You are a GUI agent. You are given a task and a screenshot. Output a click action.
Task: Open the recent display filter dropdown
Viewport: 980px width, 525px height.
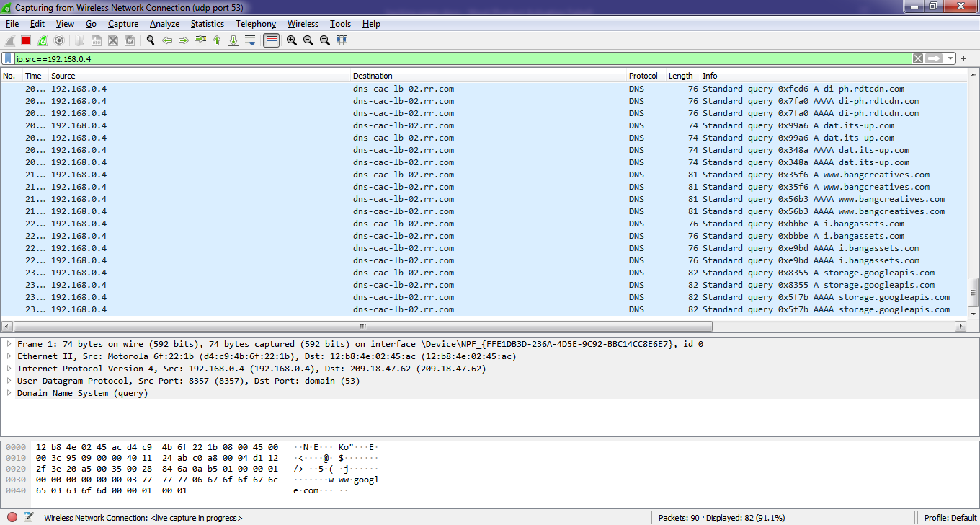[x=951, y=58]
